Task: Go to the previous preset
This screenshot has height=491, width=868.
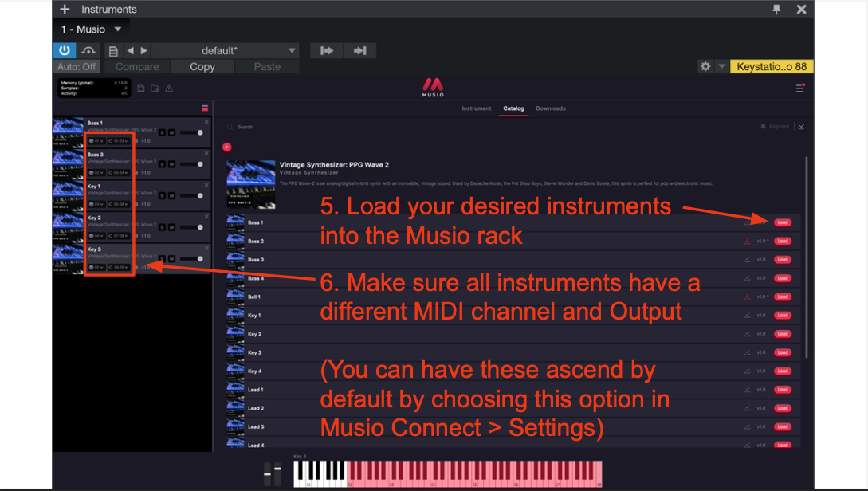Action: tap(130, 51)
